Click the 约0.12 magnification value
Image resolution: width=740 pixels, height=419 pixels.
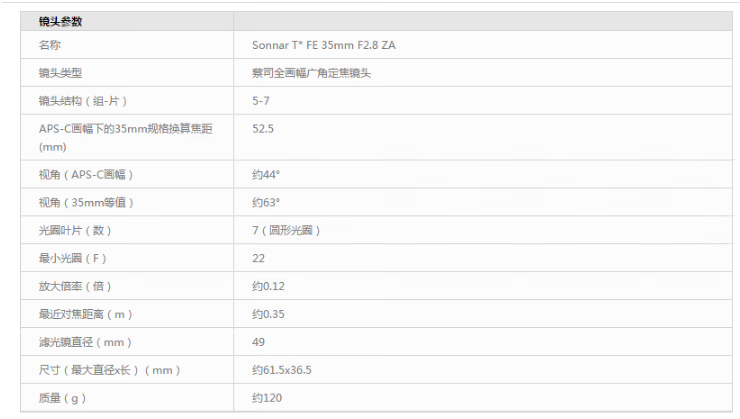point(269,286)
